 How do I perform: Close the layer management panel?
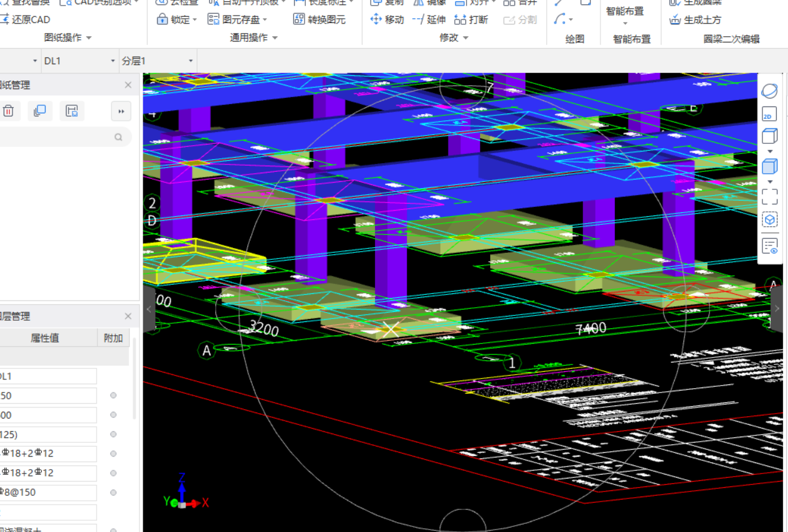pyautogui.click(x=128, y=316)
